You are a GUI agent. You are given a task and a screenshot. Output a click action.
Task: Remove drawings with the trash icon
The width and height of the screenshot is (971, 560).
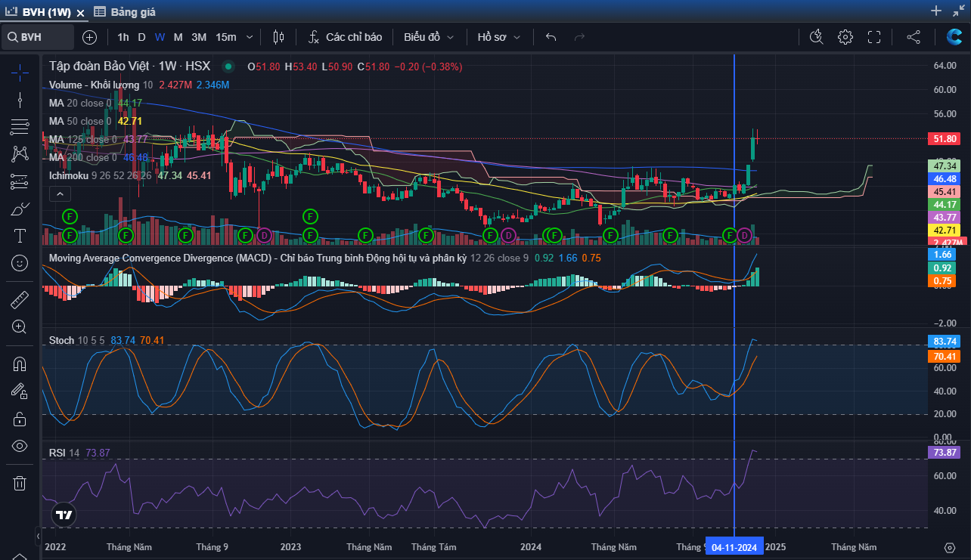(x=20, y=482)
